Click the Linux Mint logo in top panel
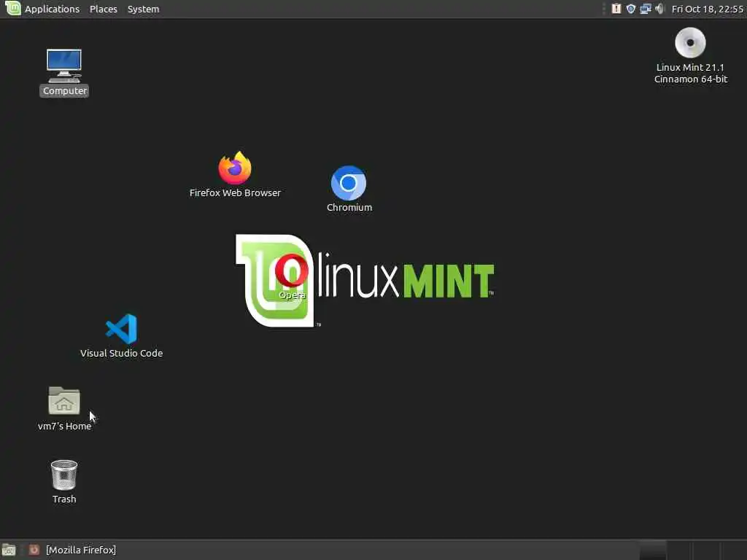The height and width of the screenshot is (560, 747). 13,8
